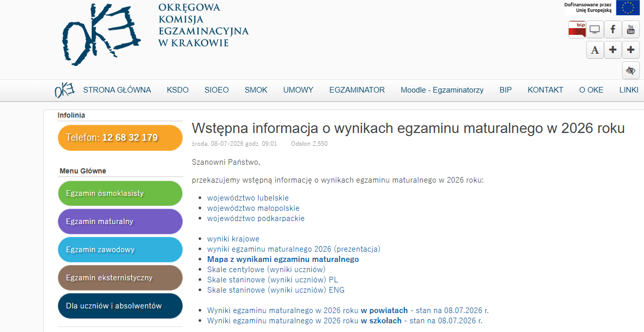This screenshot has width=644, height=332.
Task: Open the Facebook page icon
Action: tap(613, 29)
